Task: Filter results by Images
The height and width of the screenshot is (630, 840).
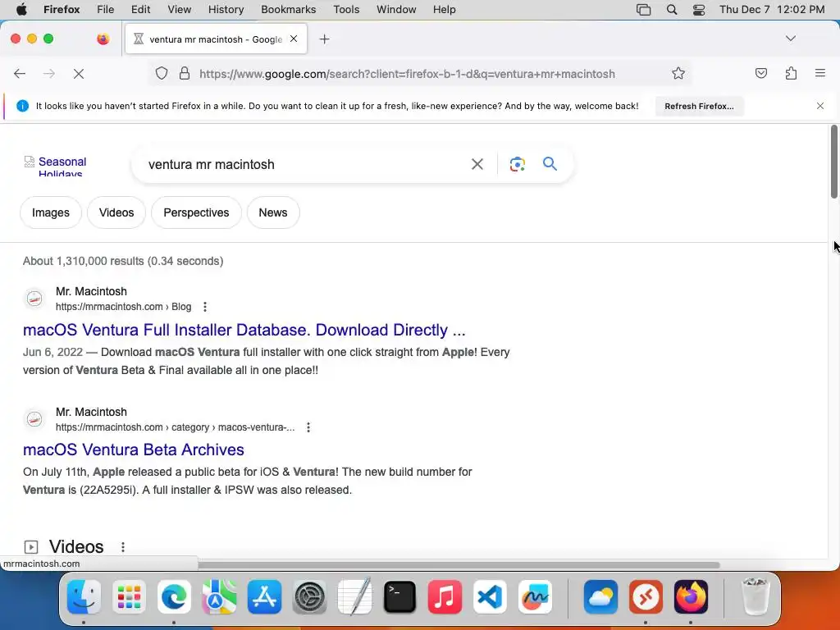Action: tap(51, 212)
